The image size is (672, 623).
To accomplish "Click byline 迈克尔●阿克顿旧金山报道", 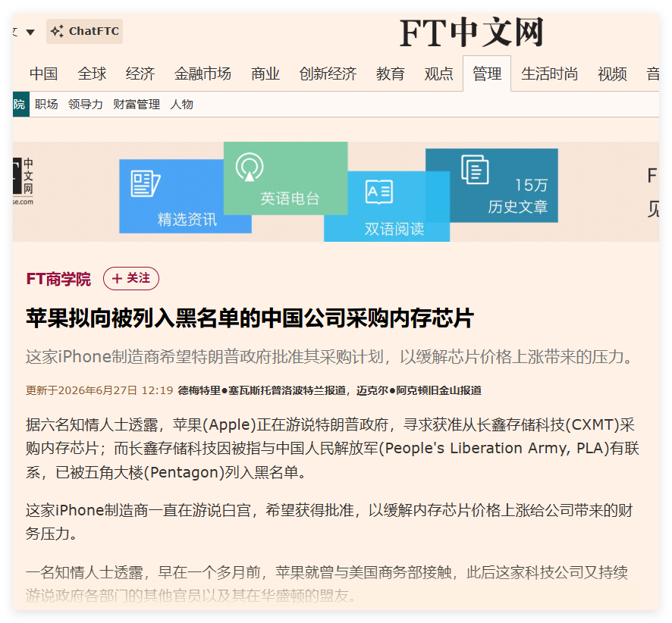I will (x=419, y=390).
